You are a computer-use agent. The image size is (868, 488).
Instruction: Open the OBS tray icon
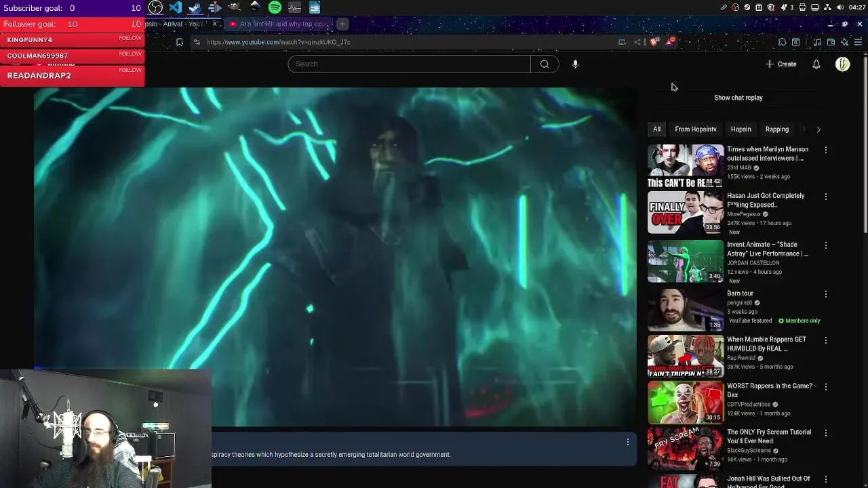coord(736,7)
